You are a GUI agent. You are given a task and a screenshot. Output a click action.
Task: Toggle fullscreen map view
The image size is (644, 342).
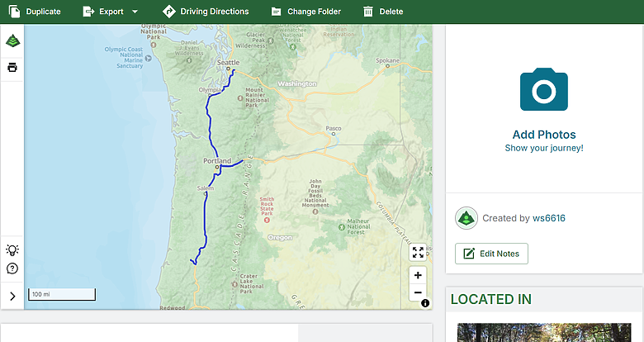tap(418, 252)
